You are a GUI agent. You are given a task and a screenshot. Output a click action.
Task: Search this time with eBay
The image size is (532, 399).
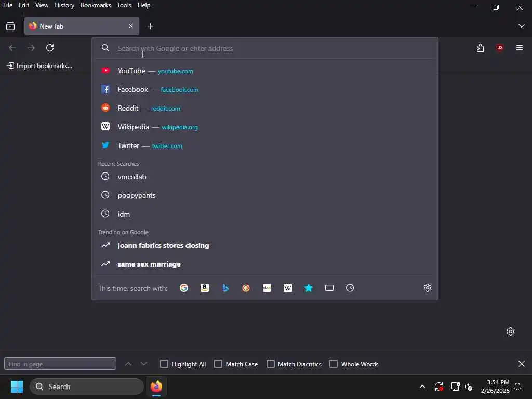click(267, 288)
